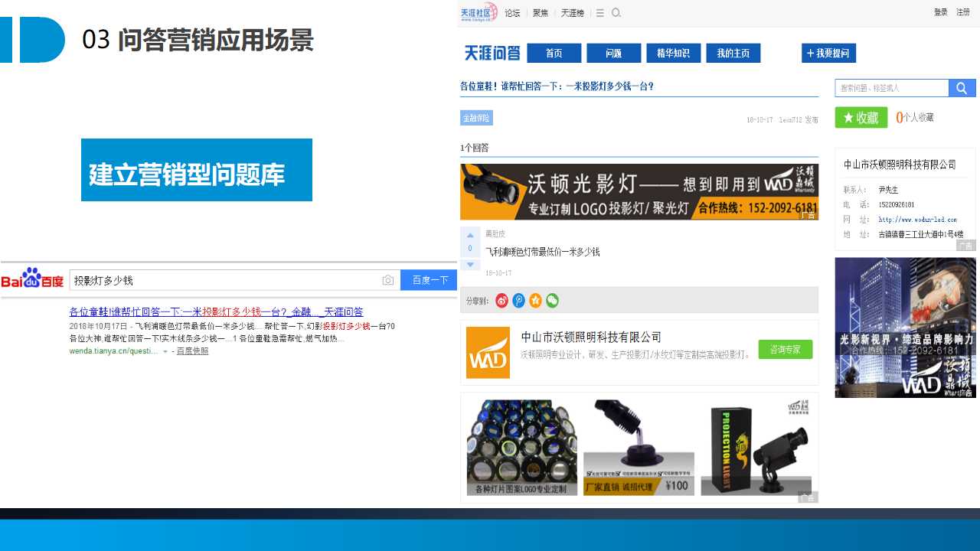980x551 pixels.
Task: Click the 1个回答 heading
Action: click(x=474, y=148)
